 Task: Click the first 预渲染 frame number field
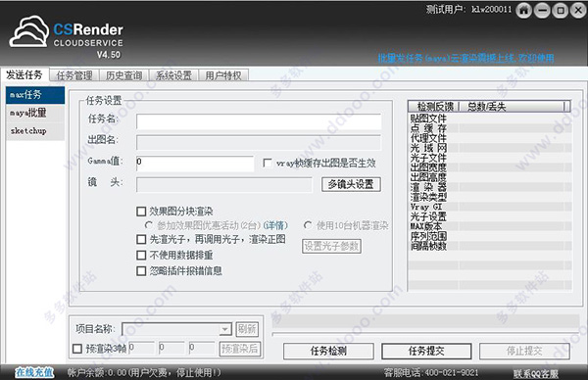point(141,348)
